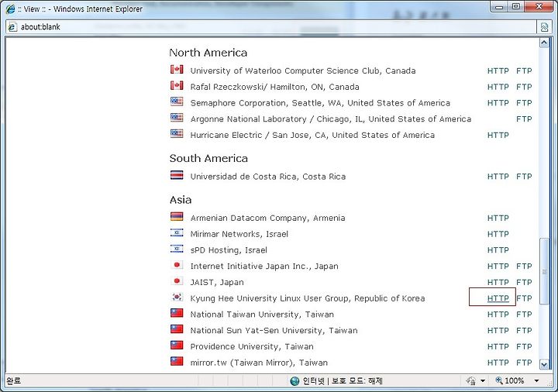Click the privacy lock icon in status bar

click(x=471, y=381)
